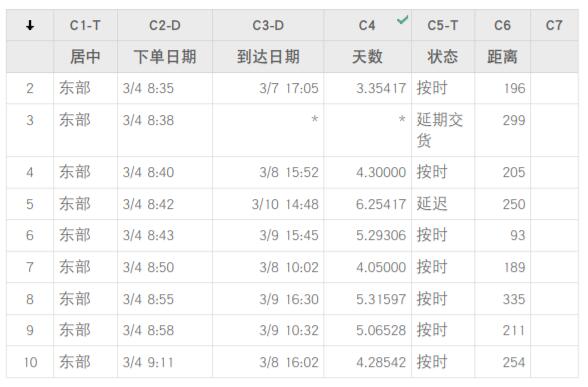Select the C1-T column header
This screenshot has width=588, height=387.
86,25
